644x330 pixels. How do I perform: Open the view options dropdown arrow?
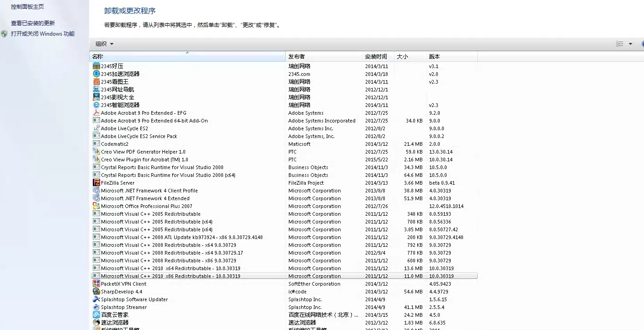click(631, 44)
